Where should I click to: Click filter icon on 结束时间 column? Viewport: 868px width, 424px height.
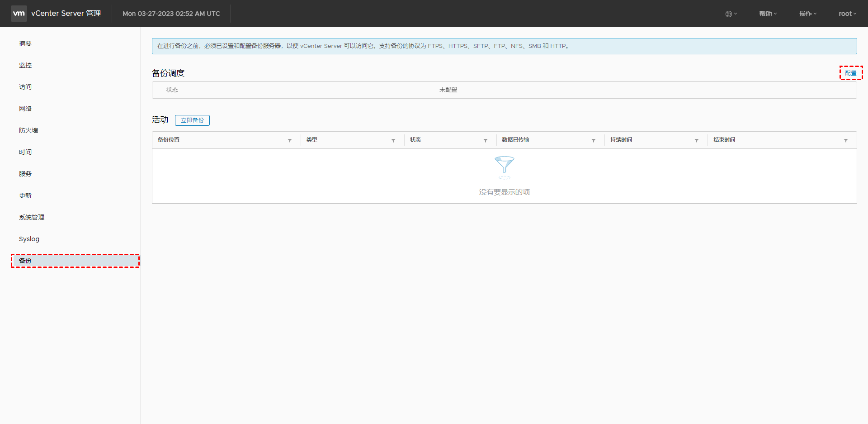point(846,140)
